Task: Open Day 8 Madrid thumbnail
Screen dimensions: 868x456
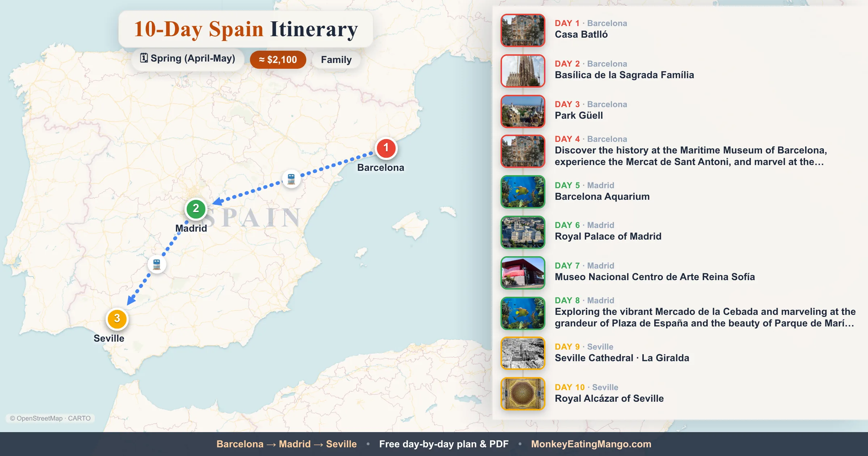Action: tap(523, 313)
